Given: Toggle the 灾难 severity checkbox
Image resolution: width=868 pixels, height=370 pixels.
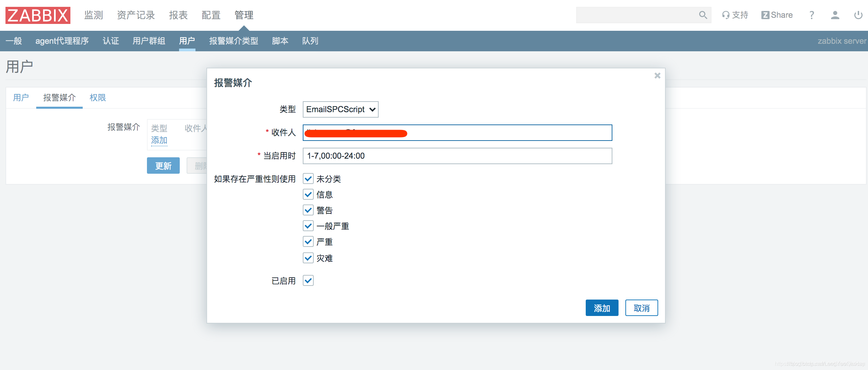Looking at the screenshot, I should 308,258.
